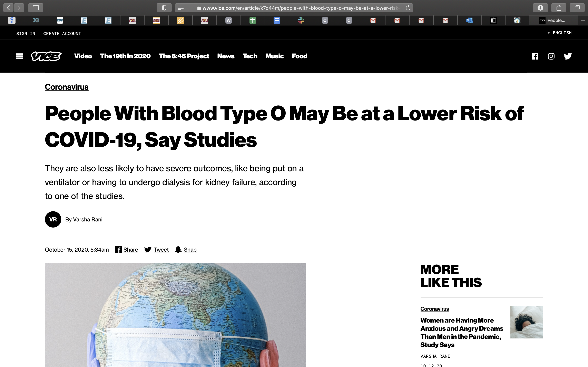Open VICE hamburger menu
Screen dimensions: 588x367
(19, 56)
